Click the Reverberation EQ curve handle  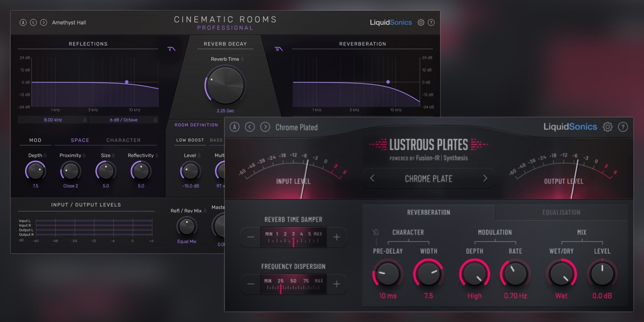[x=388, y=82]
